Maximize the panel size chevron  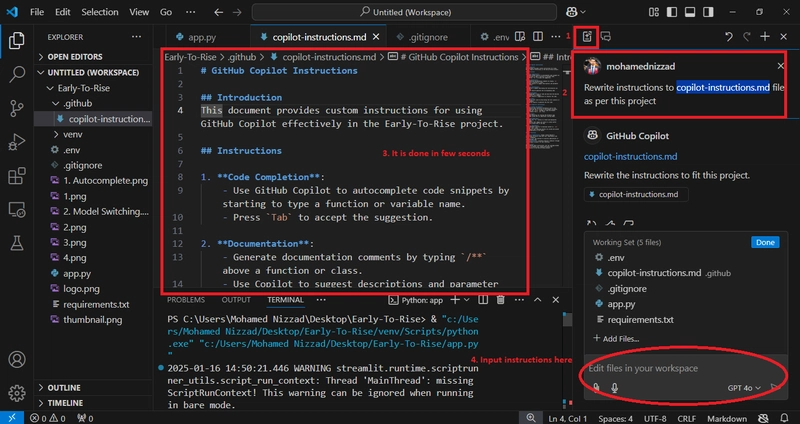(x=537, y=300)
